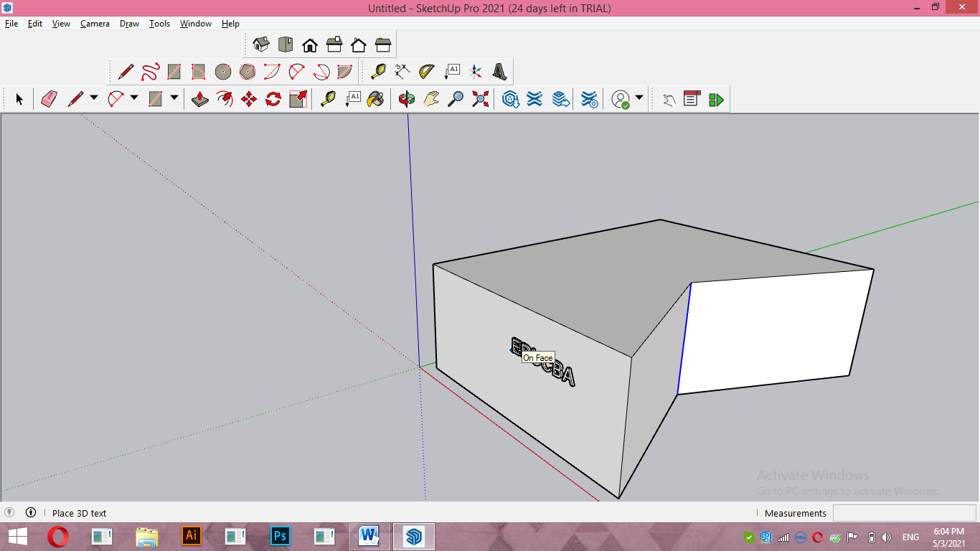Screen dimensions: 980x551
Task: Choose the Offset tool
Action: point(225,99)
